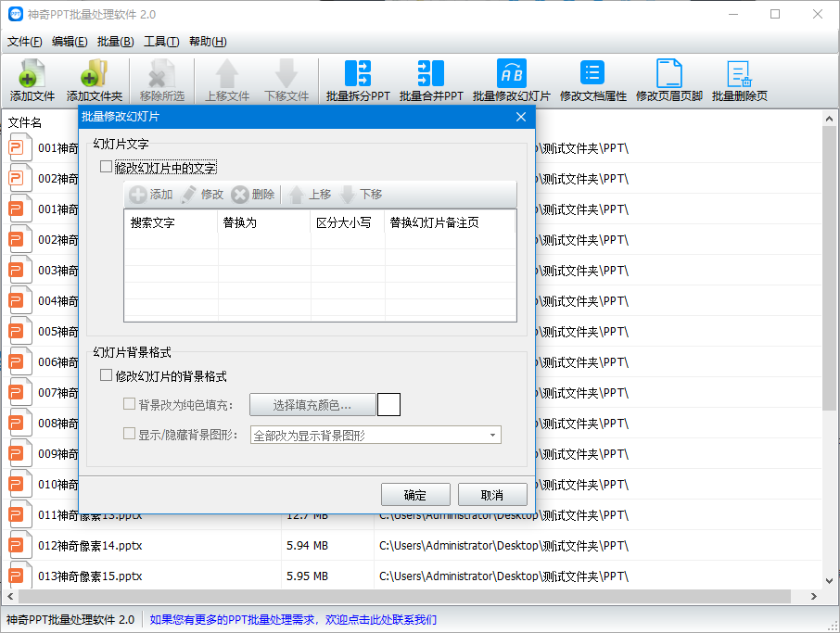Click the vertical scrollbar up arrow
840x633 pixels.
(x=829, y=119)
